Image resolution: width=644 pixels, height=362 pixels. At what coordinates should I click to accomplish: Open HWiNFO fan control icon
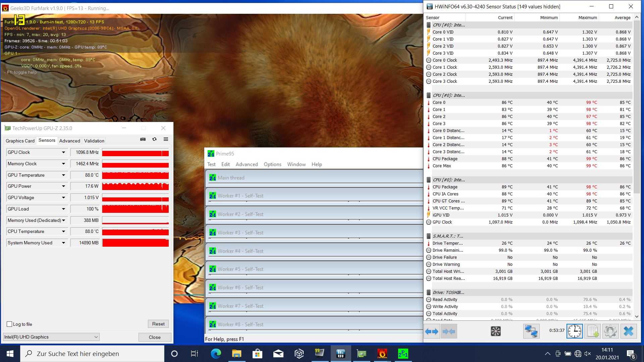(495, 331)
